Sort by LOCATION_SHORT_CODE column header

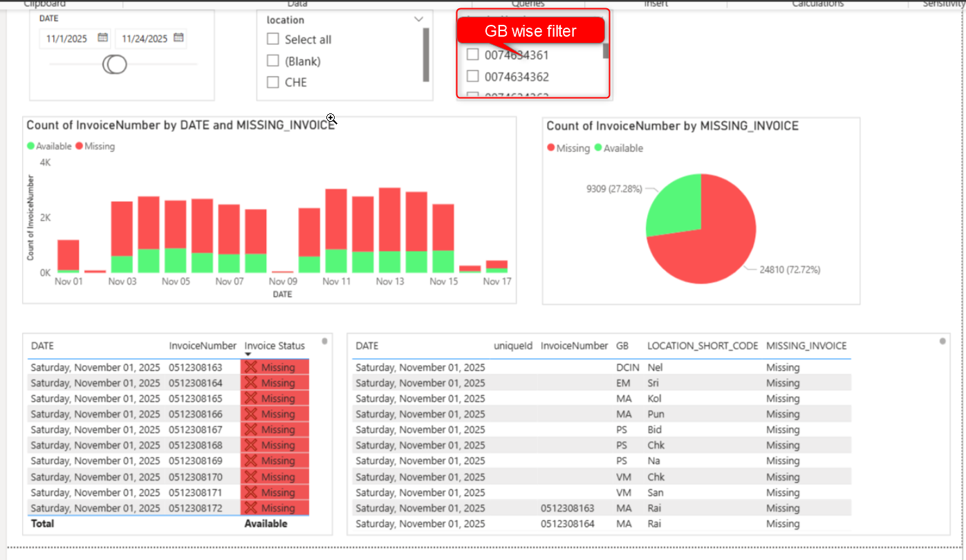click(702, 346)
